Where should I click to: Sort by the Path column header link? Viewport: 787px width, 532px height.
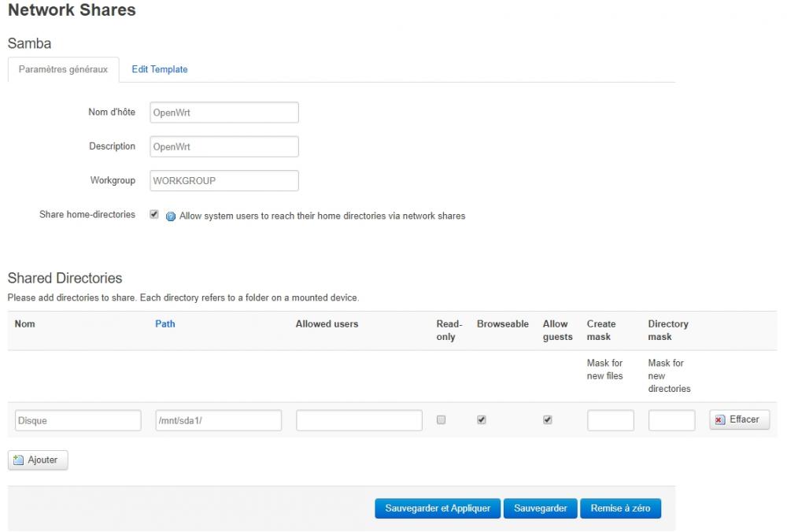165,323
